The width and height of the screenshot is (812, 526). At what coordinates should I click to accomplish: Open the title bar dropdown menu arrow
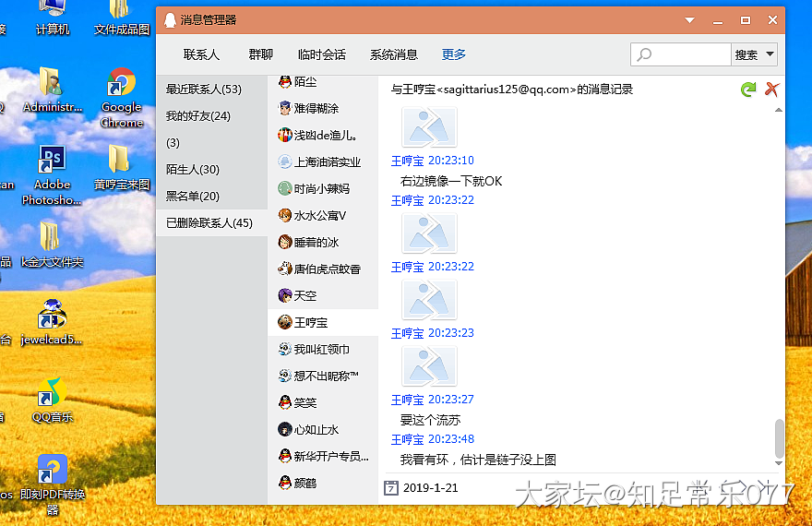tap(689, 20)
